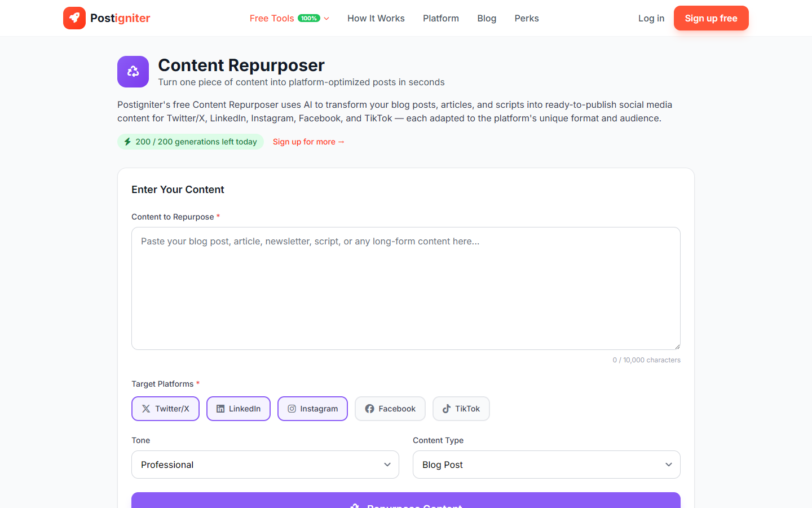Open the How It Works page
Screen dimensions: 812x508
tap(376, 18)
